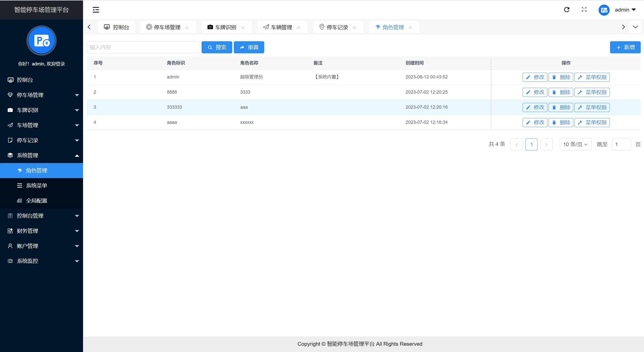Close the 停车记录 tab
The height and width of the screenshot is (352, 644).
coord(354,28)
